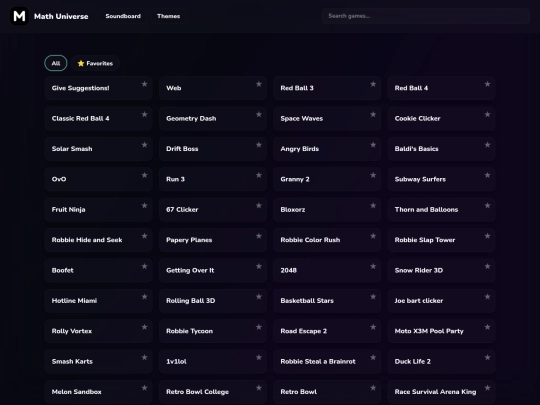This screenshot has height=405, width=540.
Task: Open the Soundboard page
Action: (x=123, y=16)
